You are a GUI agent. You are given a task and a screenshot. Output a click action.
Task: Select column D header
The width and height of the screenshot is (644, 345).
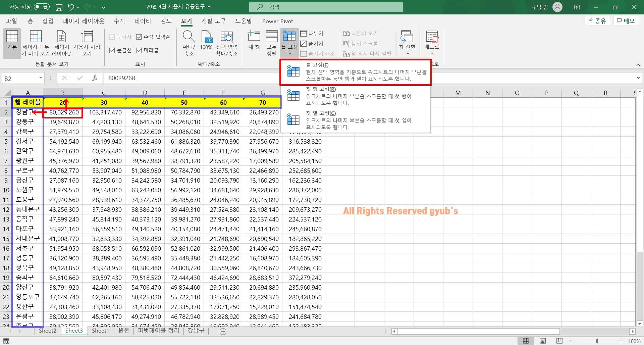145,93
